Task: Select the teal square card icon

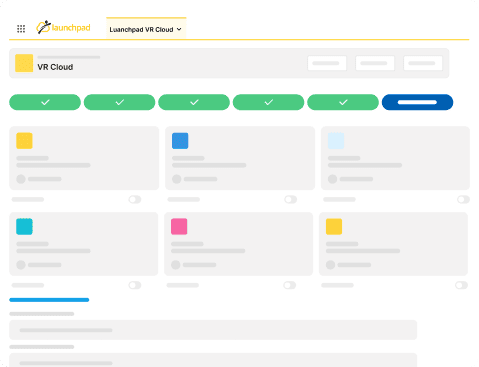Action: [24, 227]
